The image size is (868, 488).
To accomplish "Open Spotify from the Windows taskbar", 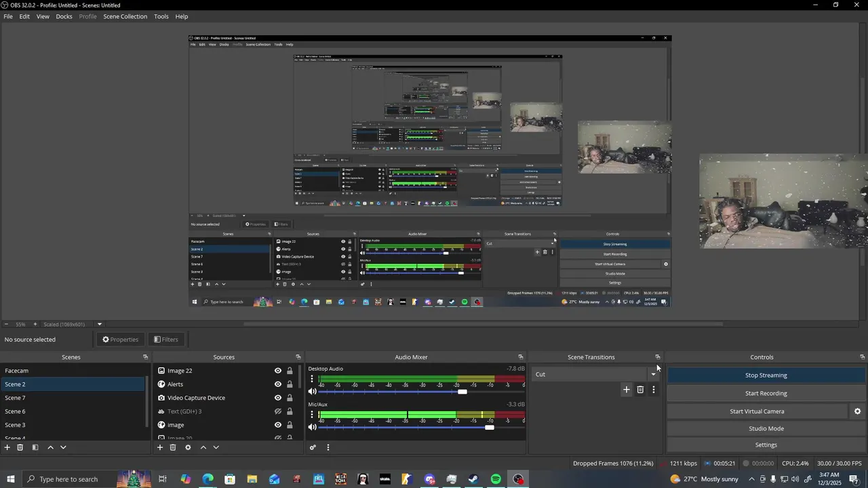I will coord(496,479).
